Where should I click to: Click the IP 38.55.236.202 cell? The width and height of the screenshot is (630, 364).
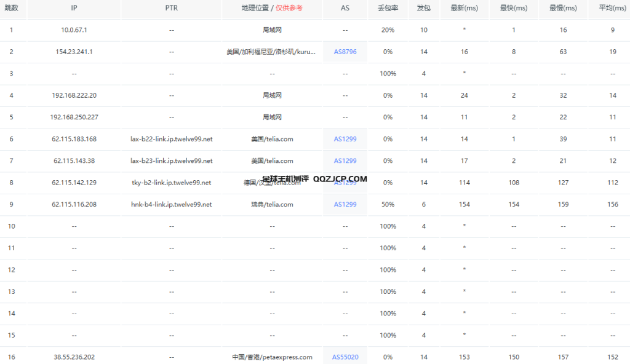click(x=74, y=357)
